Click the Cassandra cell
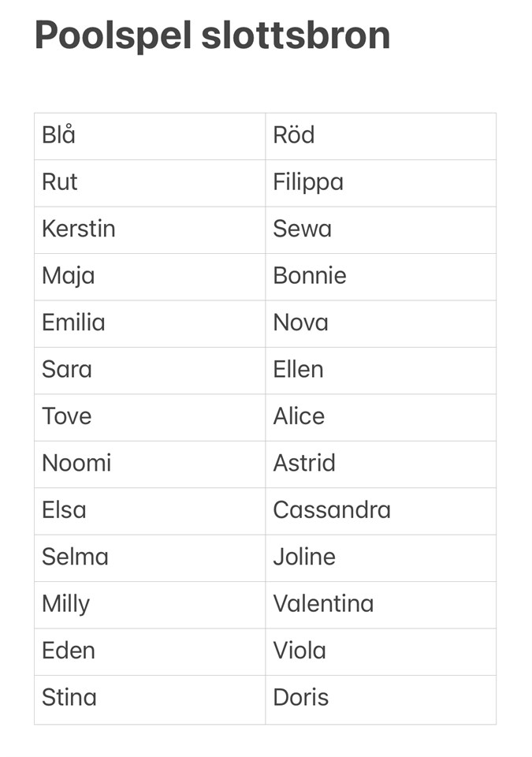 [332, 510]
